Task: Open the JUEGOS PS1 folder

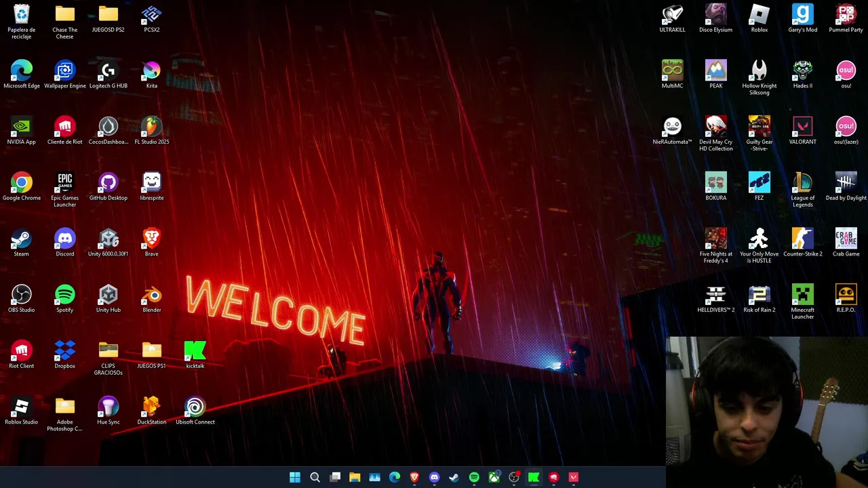Action: pos(152,355)
